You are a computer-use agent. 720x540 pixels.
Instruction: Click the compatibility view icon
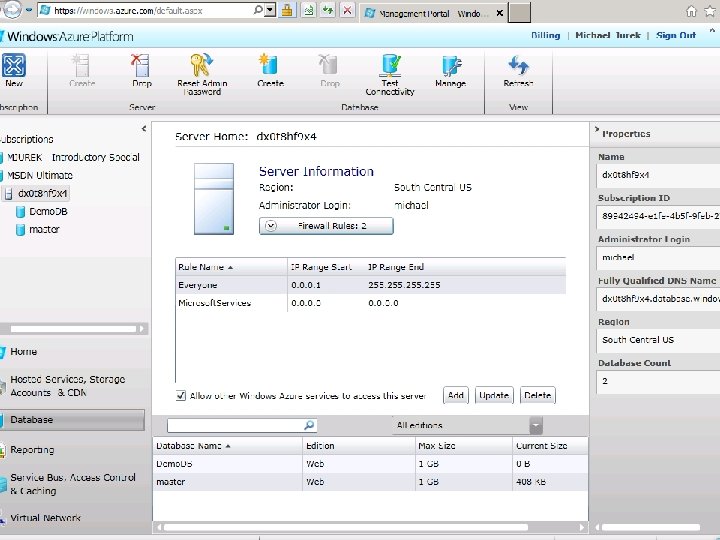[309, 10]
